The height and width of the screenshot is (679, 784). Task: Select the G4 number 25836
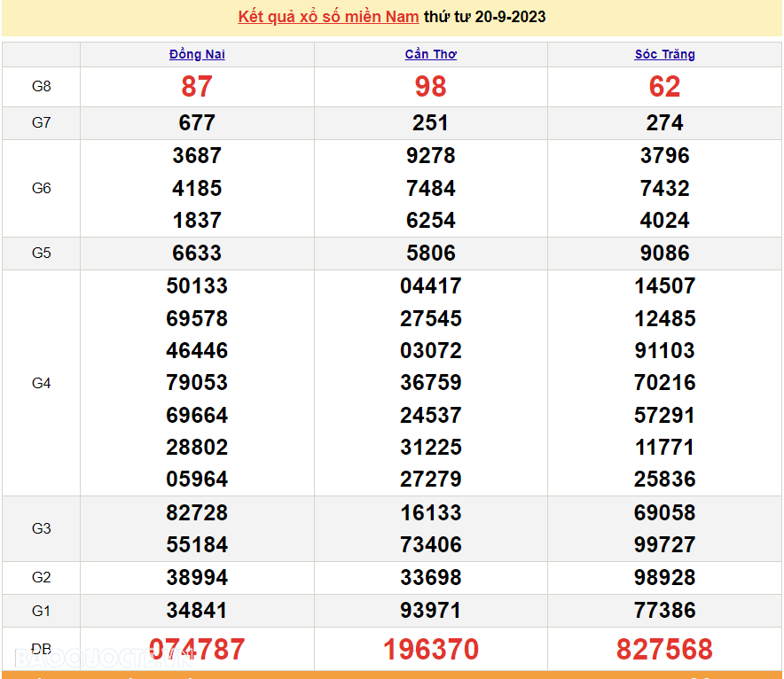point(664,480)
